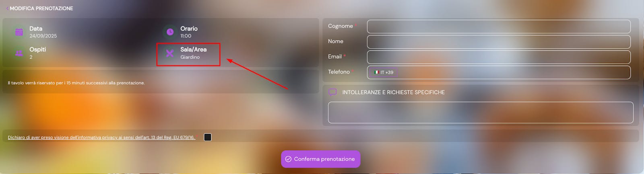The width and height of the screenshot is (644, 174).
Task: Click the back chevron beside Modifica Prenotazione
Action: 7,8
